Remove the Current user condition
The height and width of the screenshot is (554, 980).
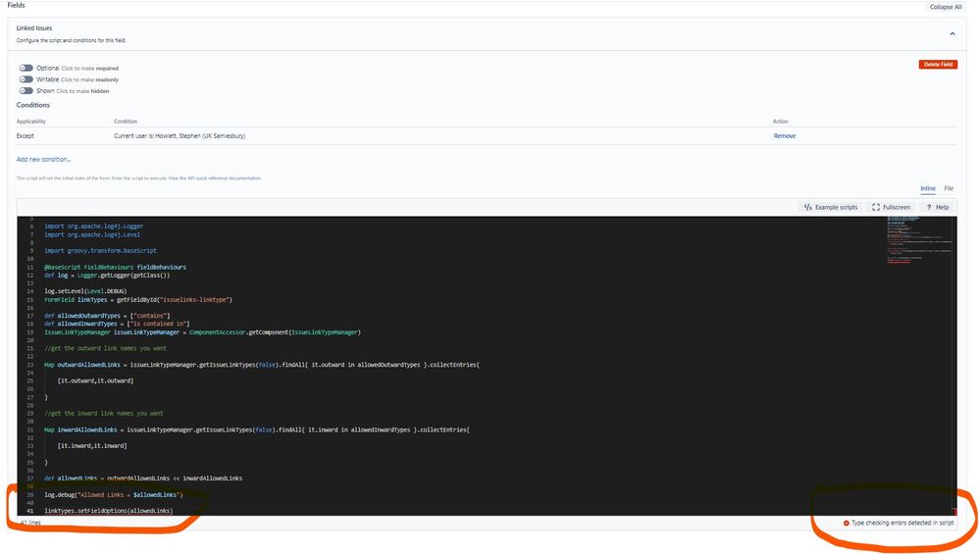[785, 135]
